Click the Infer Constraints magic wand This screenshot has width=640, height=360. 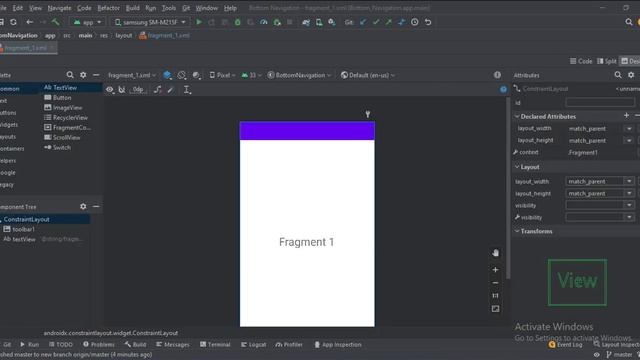[171, 89]
